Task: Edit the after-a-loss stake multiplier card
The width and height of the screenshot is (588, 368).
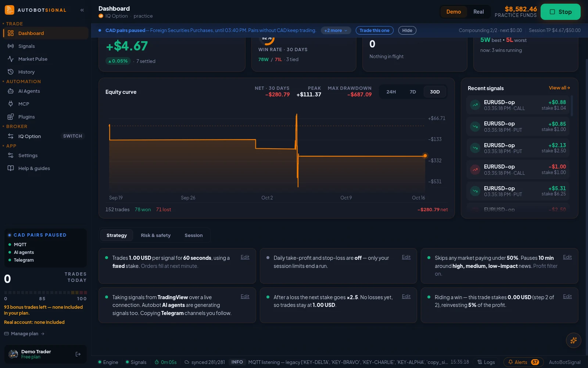Action: click(x=406, y=297)
